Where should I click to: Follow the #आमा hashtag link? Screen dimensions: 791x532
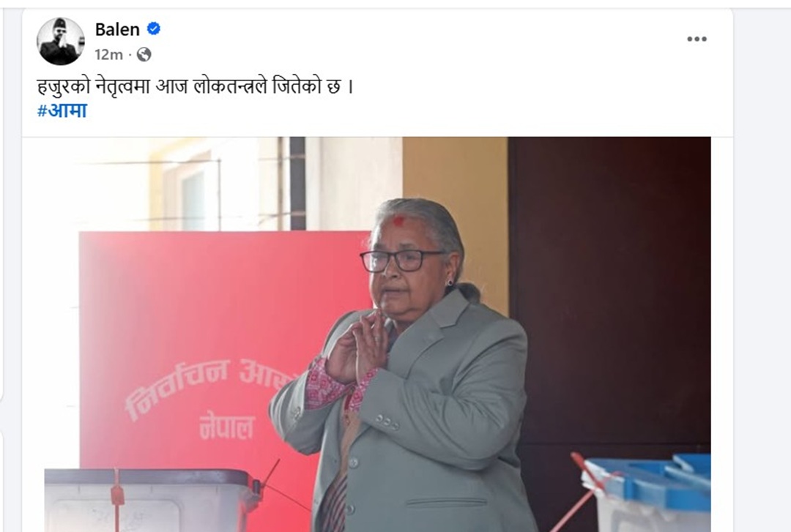62,110
